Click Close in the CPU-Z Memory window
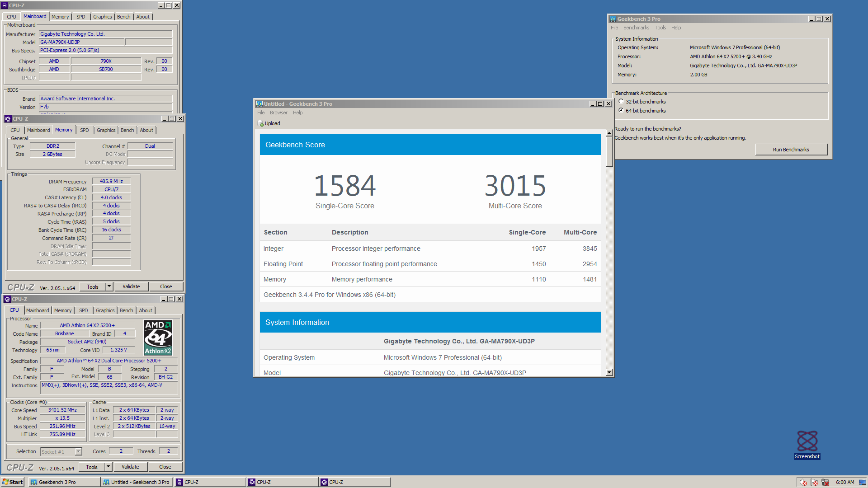868x488 pixels. pos(166,286)
